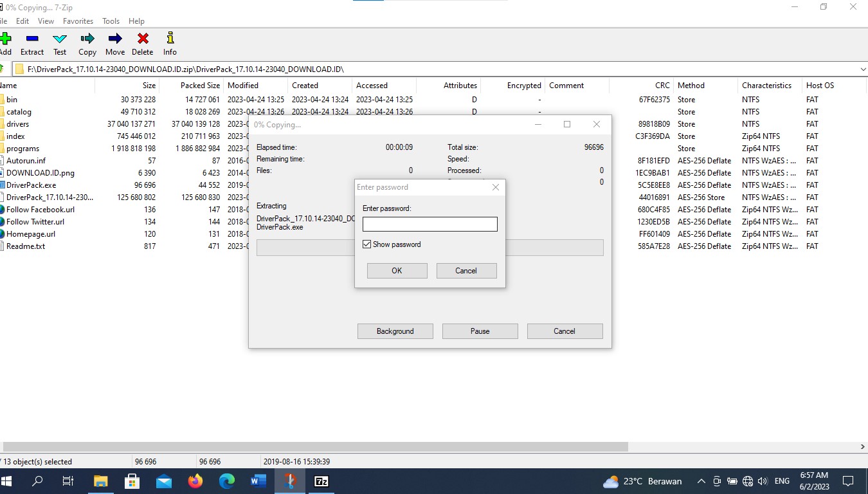Close the Enter password dialog
Viewport: 868px width, 494px height.
(x=496, y=187)
